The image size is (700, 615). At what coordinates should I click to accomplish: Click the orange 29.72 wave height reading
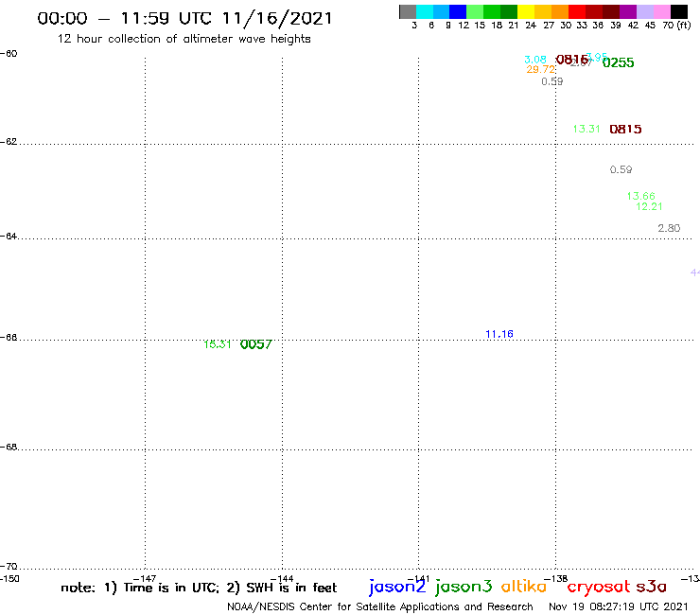click(x=541, y=69)
